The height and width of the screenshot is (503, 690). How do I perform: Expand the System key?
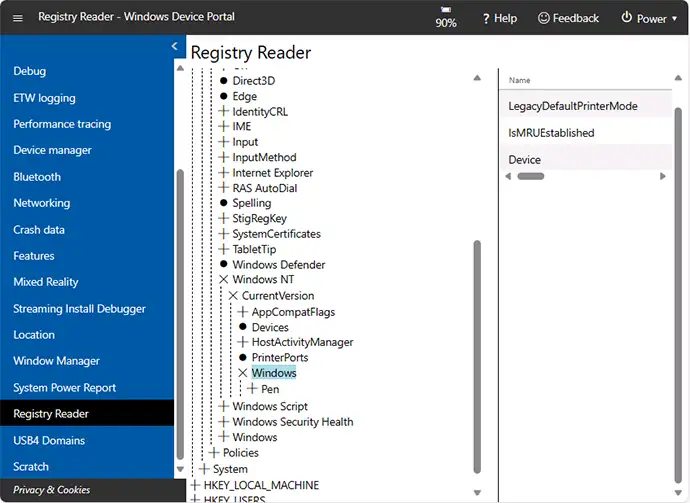click(204, 469)
